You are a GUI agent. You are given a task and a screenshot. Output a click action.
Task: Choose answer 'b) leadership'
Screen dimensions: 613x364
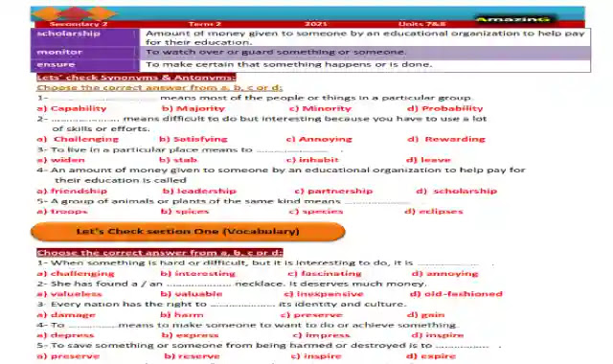pos(199,192)
